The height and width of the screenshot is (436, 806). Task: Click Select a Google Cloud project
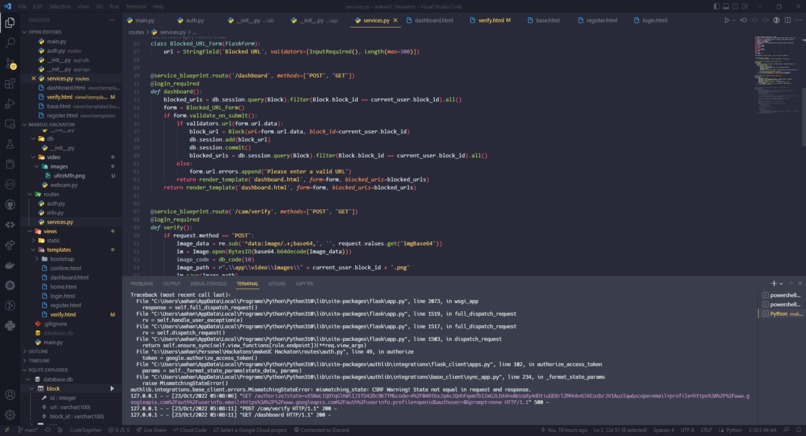[250, 430]
